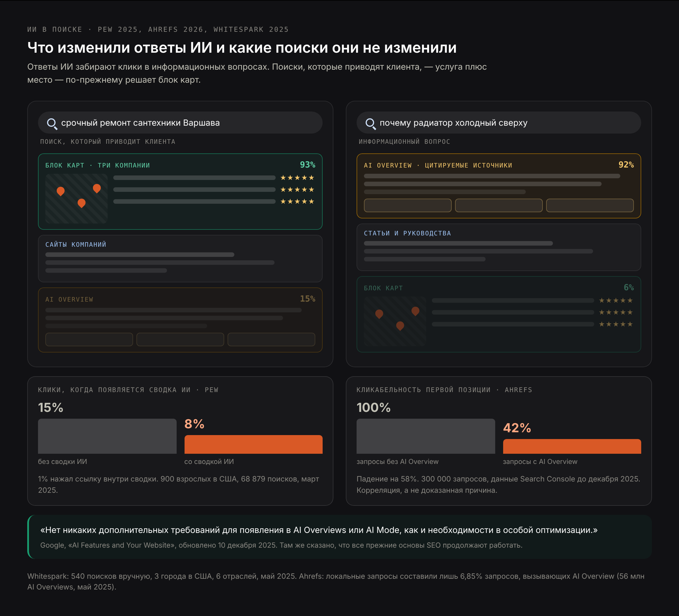The image size is (679, 616).
Task: Click the third source chip in the 92% AI Overview
Action: [x=590, y=205]
